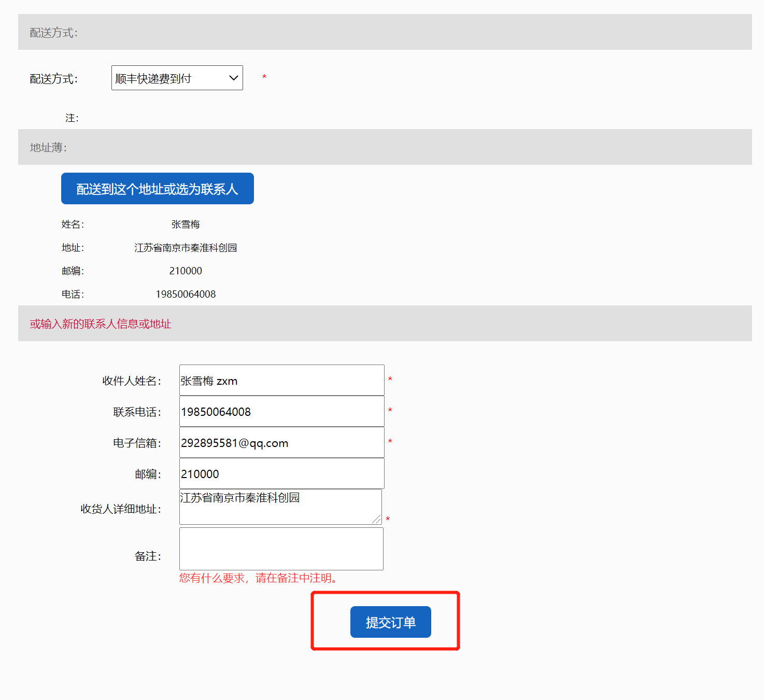The image size is (779, 700).
Task: Click 配送到这个地址或选为联系人 button
Action: tap(157, 189)
